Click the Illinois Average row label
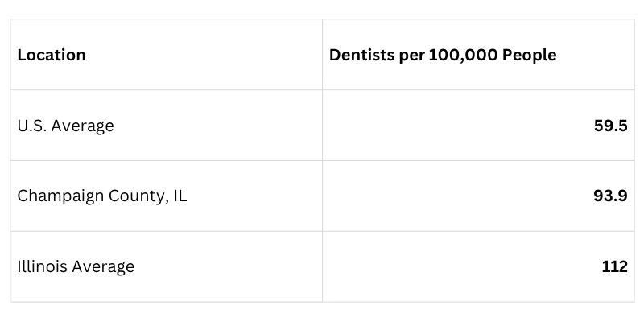 click(x=76, y=267)
